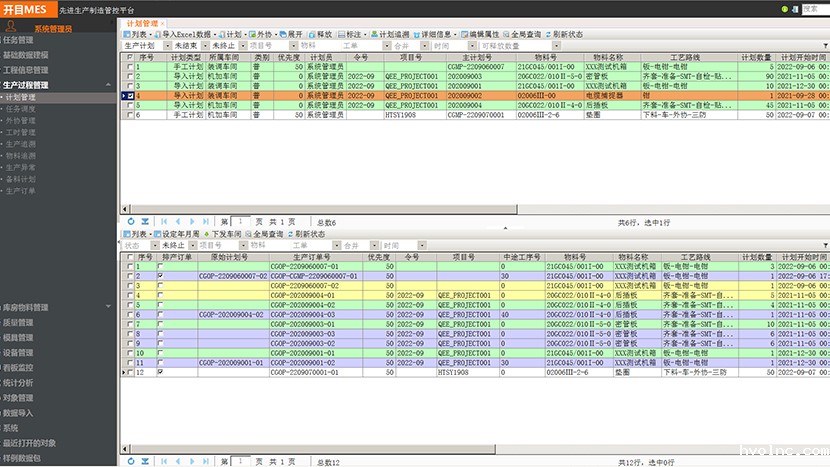Click the 计划追溯 trace toolbar icon
Viewport: 830px width, 467px height.
(x=374, y=34)
